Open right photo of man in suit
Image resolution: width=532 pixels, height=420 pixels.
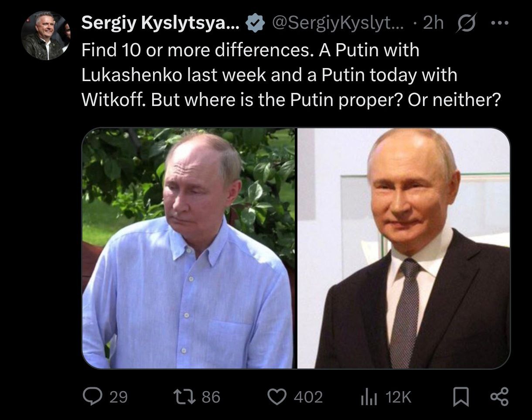(x=403, y=248)
